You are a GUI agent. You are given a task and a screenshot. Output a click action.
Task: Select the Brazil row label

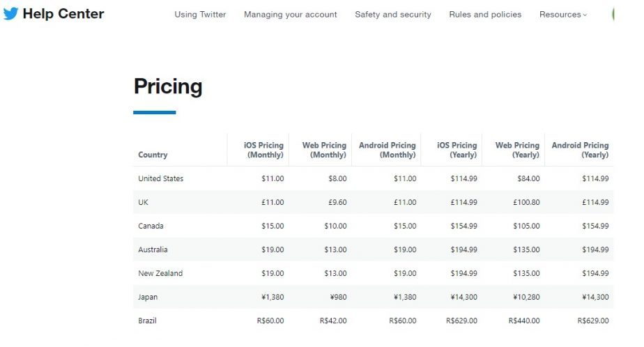point(148,321)
